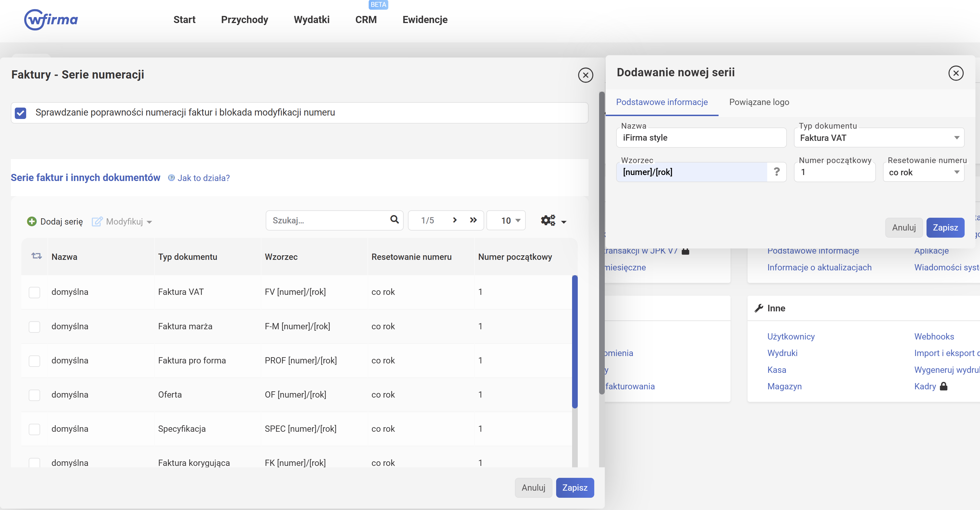Click the green plus Dodaj serię icon

[x=32, y=221]
